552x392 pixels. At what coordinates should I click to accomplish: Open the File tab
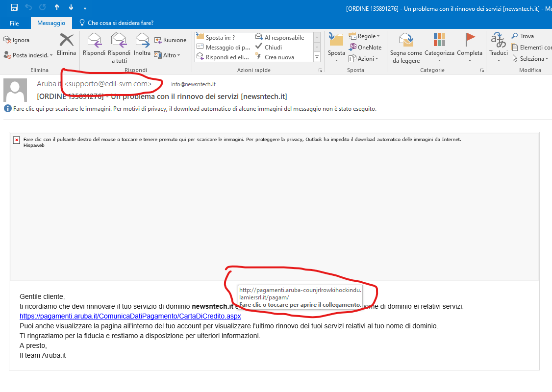(x=14, y=23)
